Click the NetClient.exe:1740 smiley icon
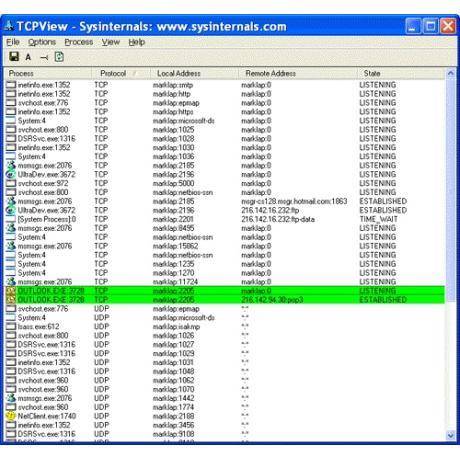This screenshot has width=460, height=460. (11, 416)
